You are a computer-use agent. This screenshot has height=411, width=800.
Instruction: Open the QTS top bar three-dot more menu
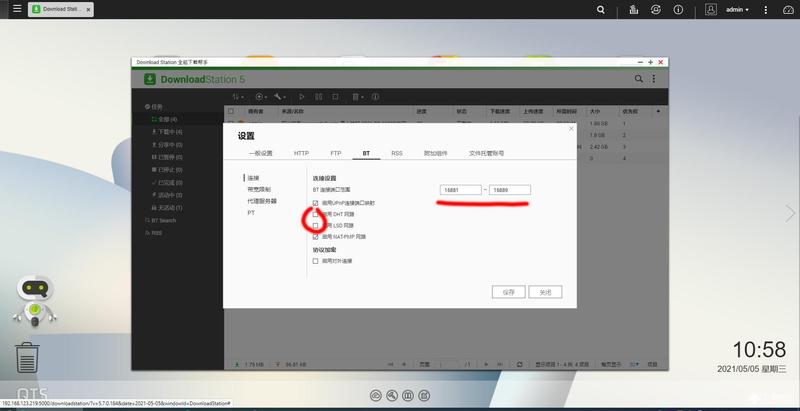click(766, 9)
